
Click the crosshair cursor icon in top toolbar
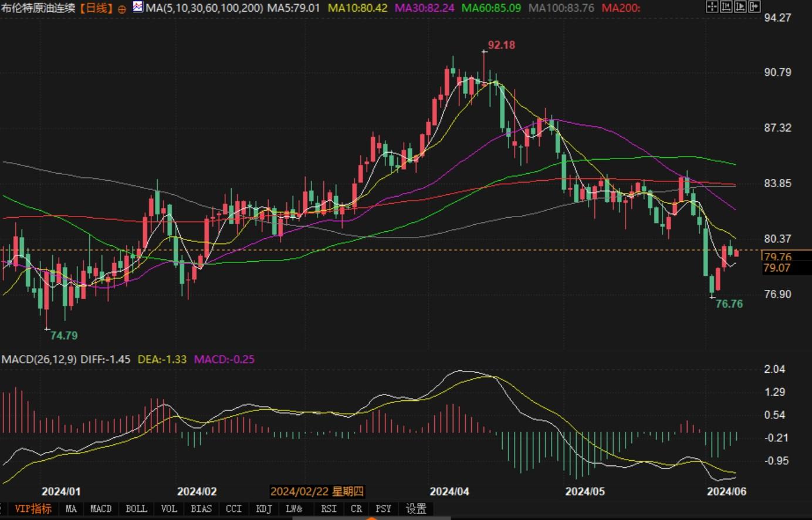click(x=712, y=7)
